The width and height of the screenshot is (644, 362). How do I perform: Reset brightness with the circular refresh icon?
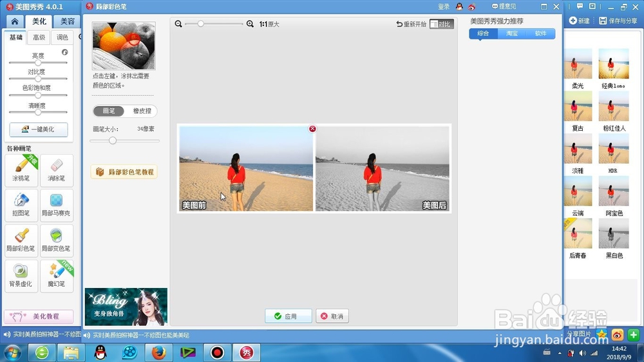click(65, 52)
